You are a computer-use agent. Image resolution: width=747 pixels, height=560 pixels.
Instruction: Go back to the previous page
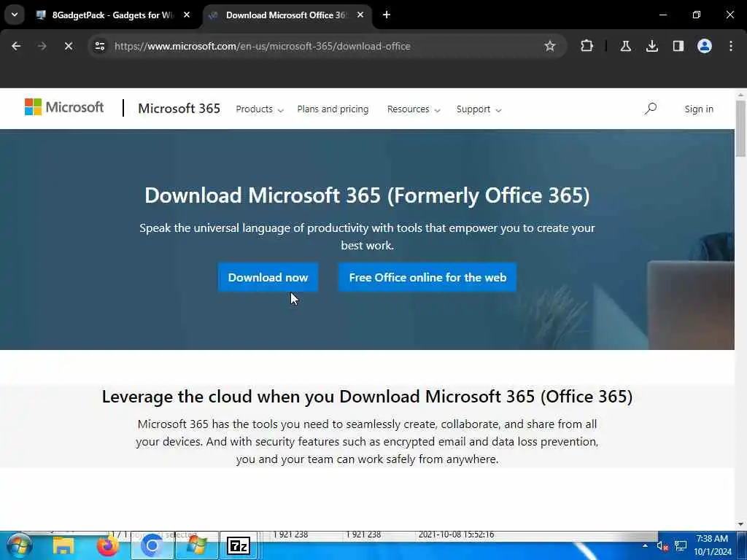(x=16, y=46)
